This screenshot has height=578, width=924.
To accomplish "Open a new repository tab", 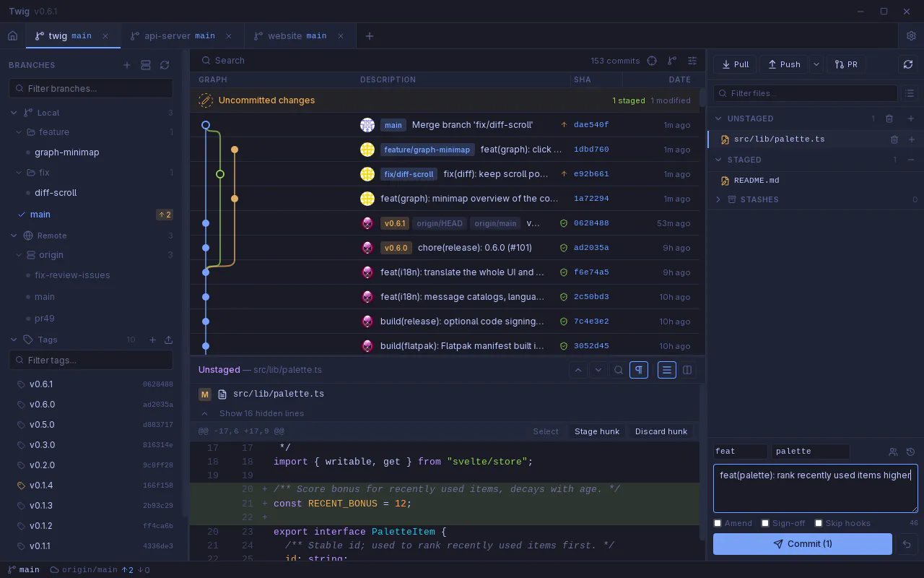I will [x=370, y=35].
